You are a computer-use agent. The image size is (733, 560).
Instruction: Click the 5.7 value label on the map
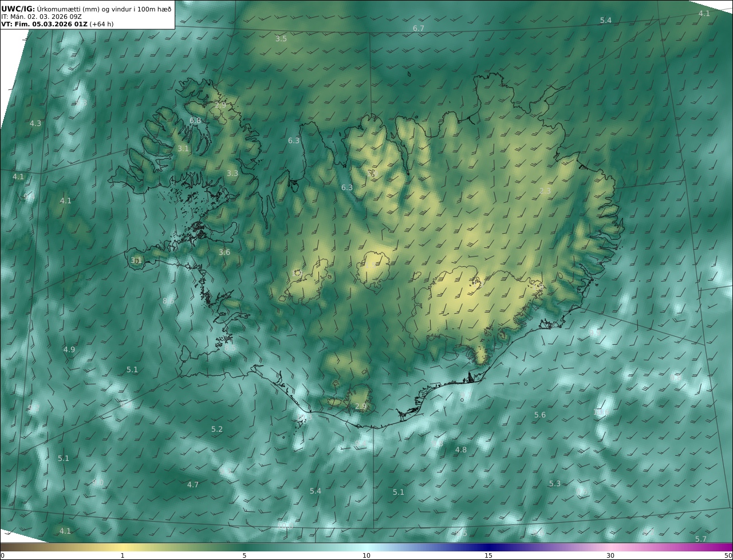click(x=701, y=539)
